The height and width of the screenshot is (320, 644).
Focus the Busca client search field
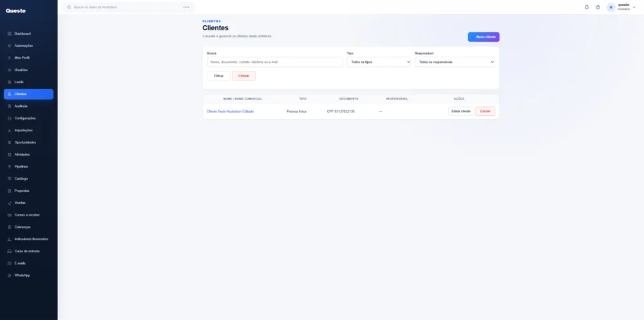[x=275, y=62]
